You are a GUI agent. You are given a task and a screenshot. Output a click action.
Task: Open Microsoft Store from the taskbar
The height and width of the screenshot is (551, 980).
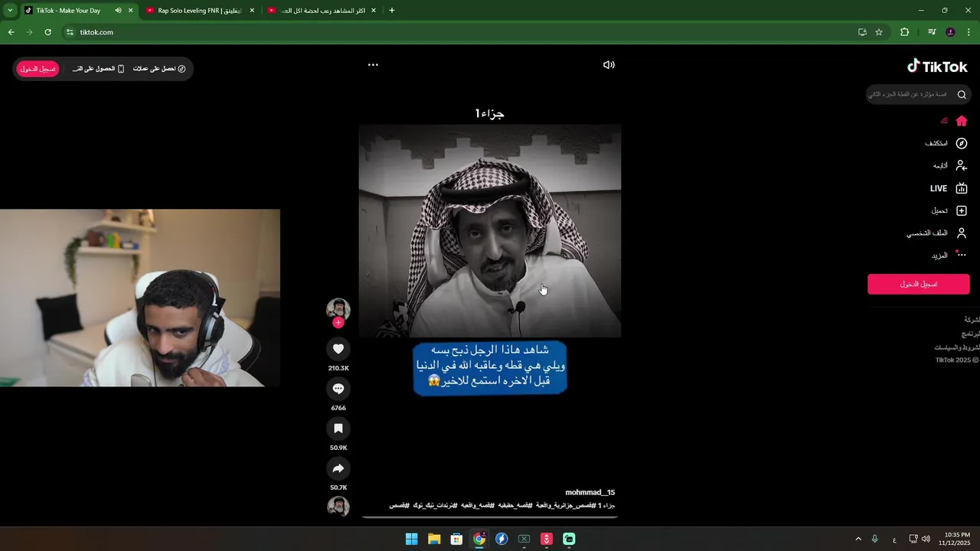coord(456,539)
